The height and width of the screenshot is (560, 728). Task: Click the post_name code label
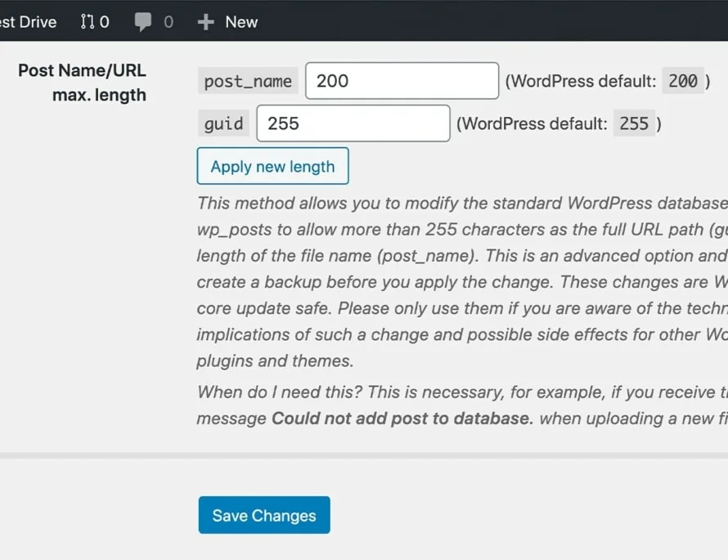tap(248, 81)
